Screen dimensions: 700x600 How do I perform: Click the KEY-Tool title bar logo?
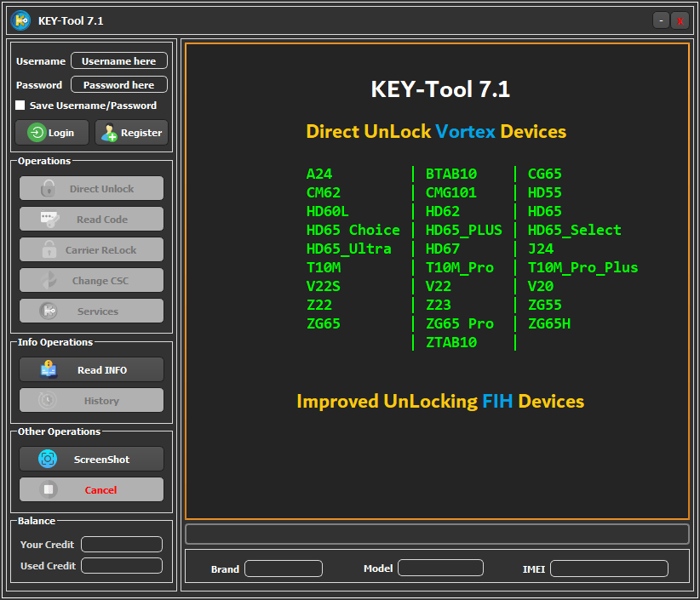click(20, 20)
